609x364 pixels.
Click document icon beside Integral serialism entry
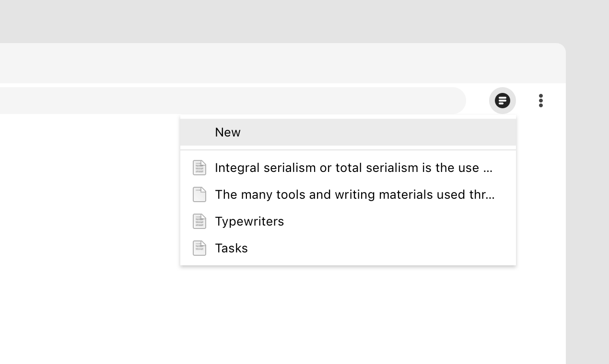click(199, 168)
